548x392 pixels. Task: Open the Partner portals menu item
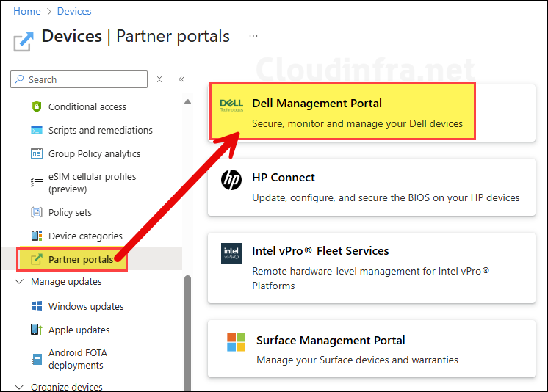81,259
